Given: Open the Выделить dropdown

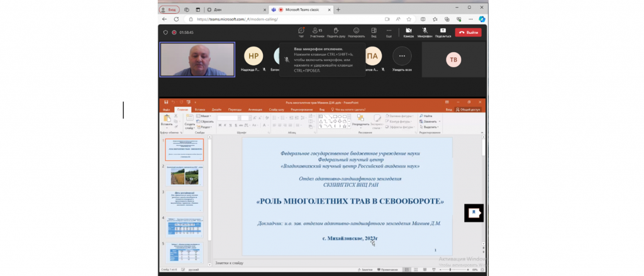Looking at the screenshot, I should coord(429,127).
